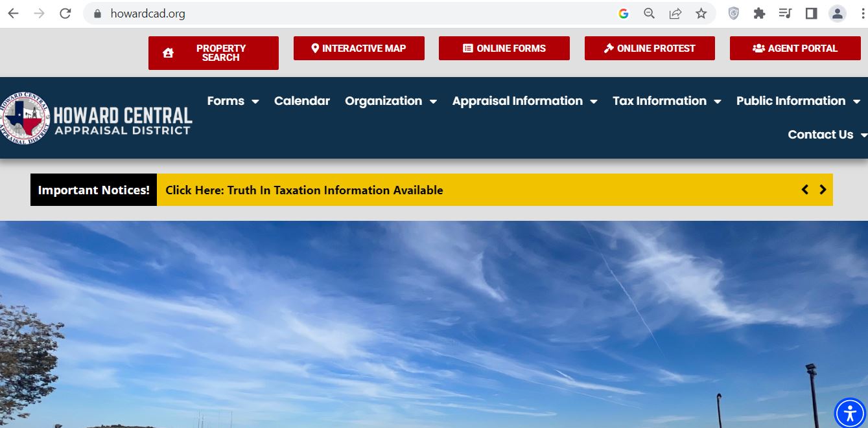868x428 pixels.
Task: Open the Chrome three-dot menu
Action: [862, 14]
